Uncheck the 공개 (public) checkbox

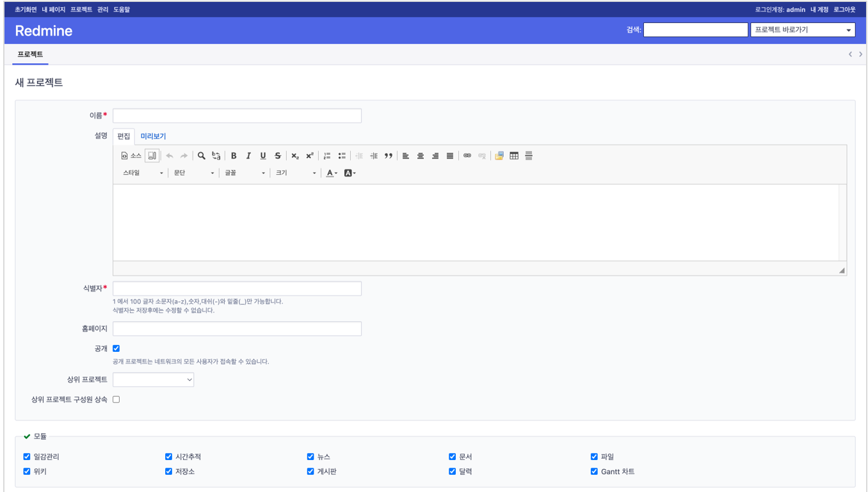point(116,349)
